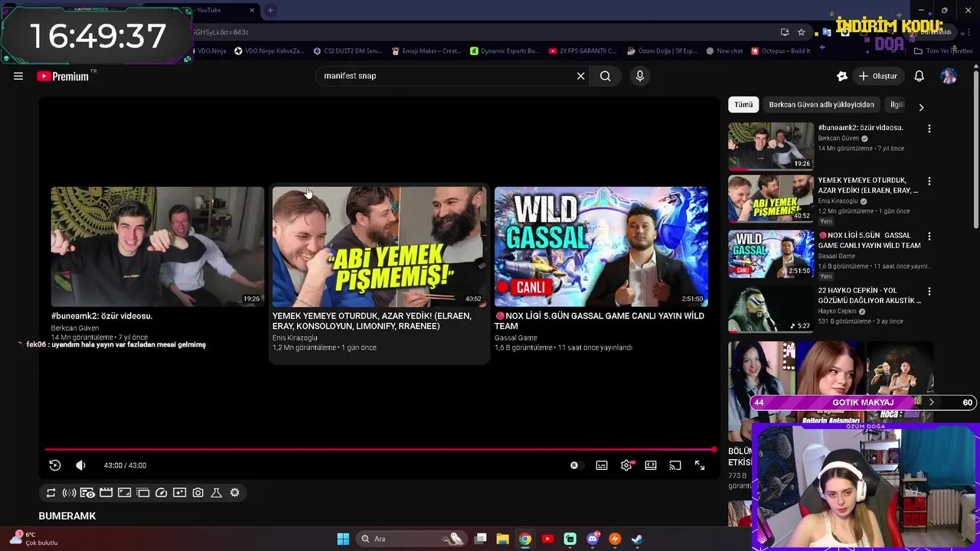
Task: Open the 'New chat' bookmark
Action: pos(724,51)
